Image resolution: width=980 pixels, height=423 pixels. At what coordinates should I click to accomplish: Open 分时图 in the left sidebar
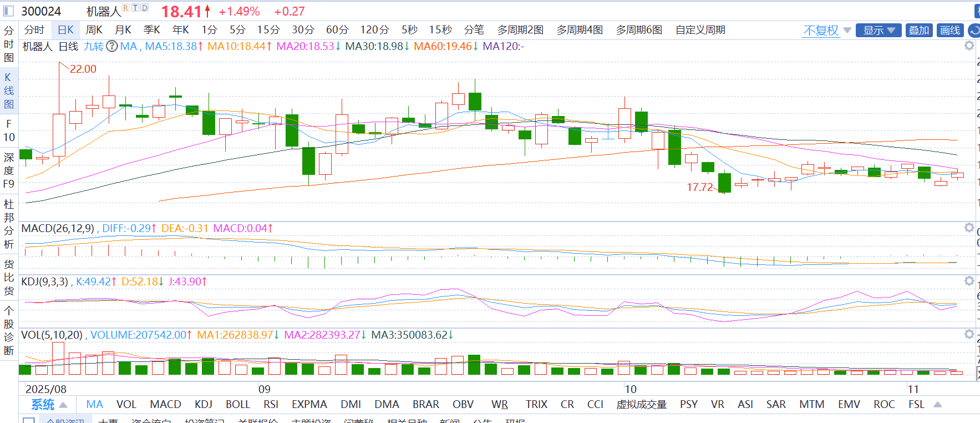point(9,44)
